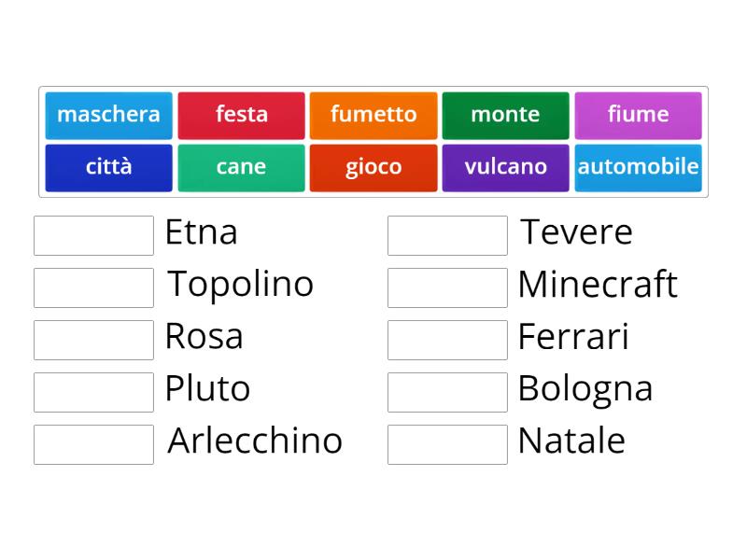
Task: Select the "gioco" word tile
Action: [x=373, y=167]
